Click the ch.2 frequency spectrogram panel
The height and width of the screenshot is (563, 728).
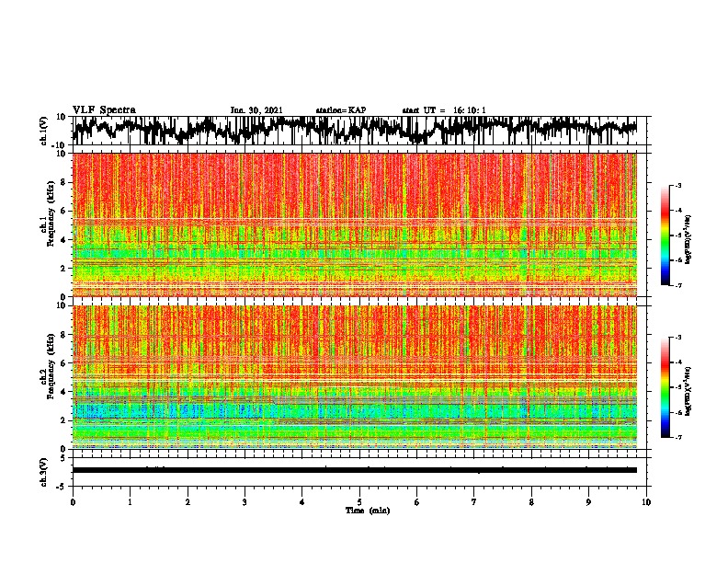(355, 377)
